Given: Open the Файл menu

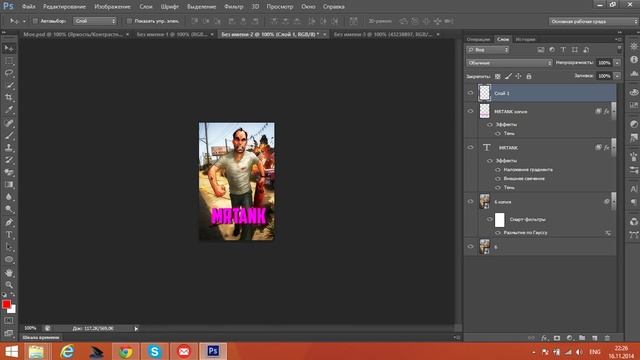Looking at the screenshot, I should [x=29, y=7].
